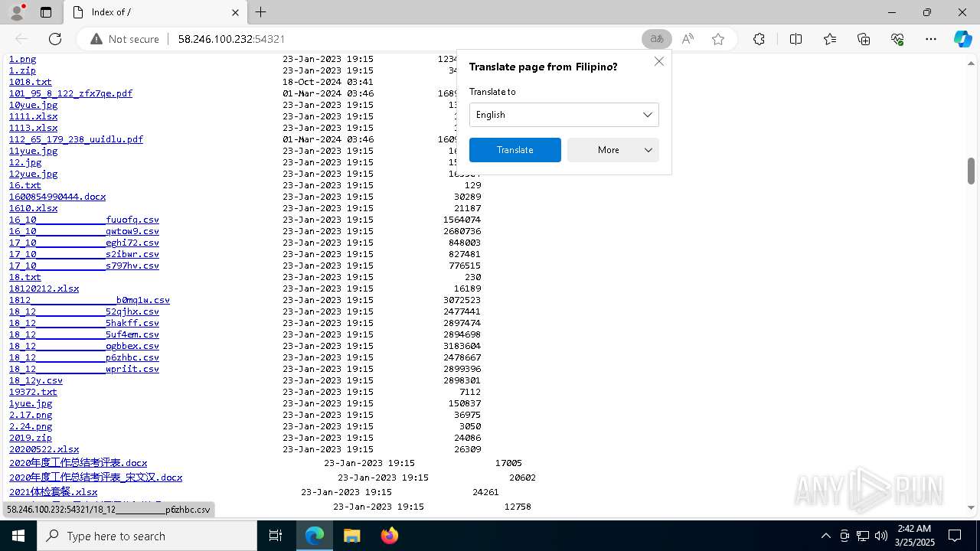This screenshot has width=980, height=551.
Task: Add this page to favorites star
Action: pyautogui.click(x=718, y=39)
